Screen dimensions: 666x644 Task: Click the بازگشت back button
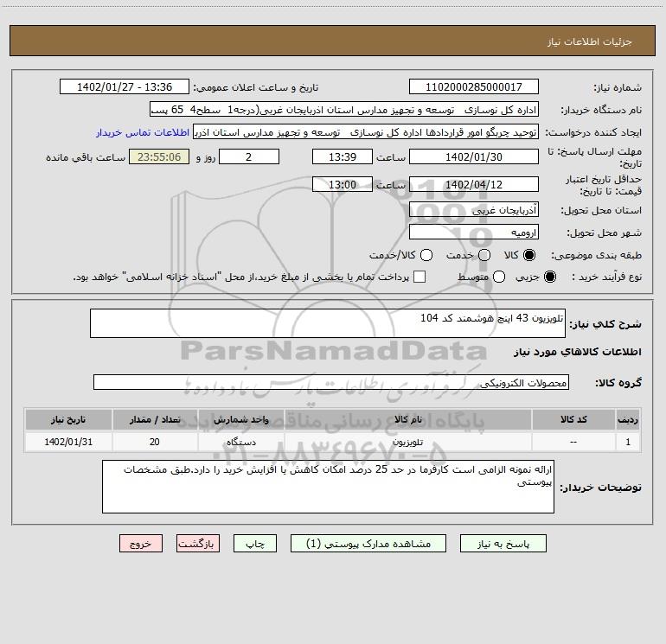[198, 544]
